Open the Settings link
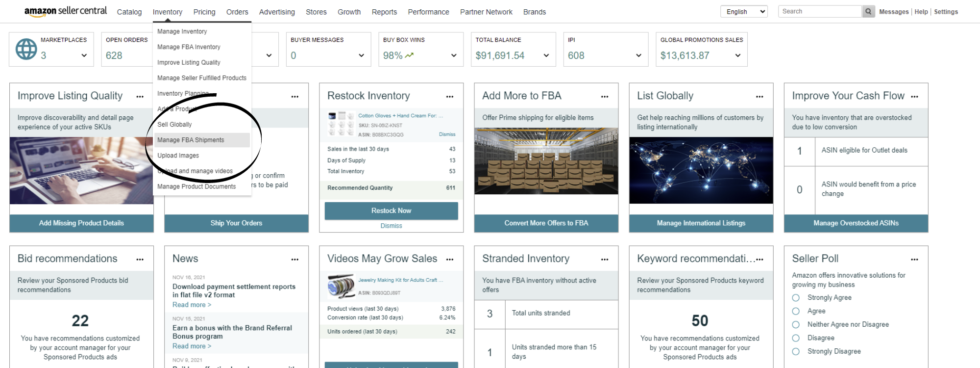Screen dimensions: 980x368 [946, 12]
